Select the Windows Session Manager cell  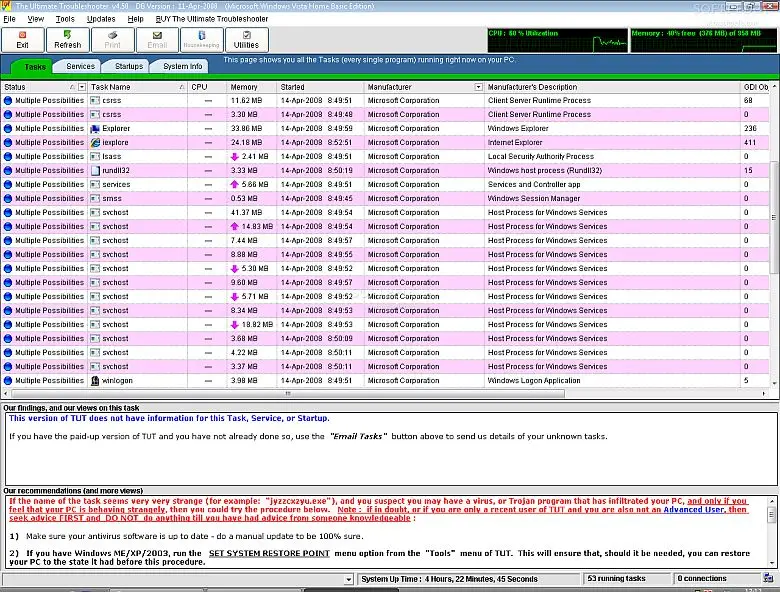click(612, 198)
